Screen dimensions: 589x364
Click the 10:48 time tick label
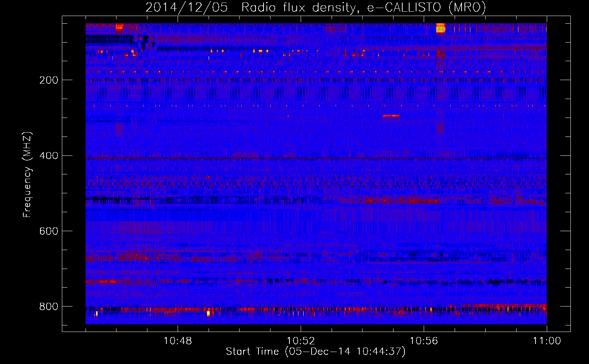coord(178,341)
